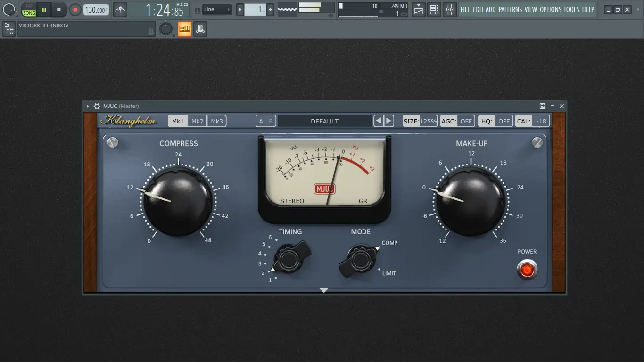Viewport: 644px width, 362px height.
Task: Open the browser tree icon
Action: point(9,29)
